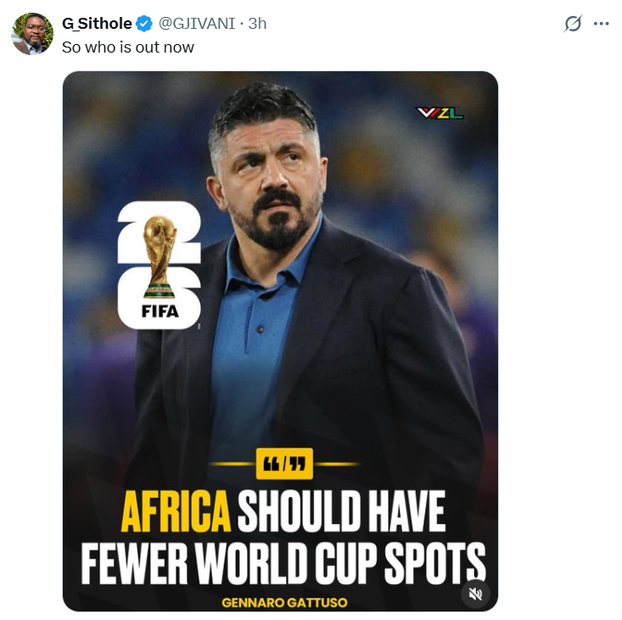Open the Grok actions icon
The image size is (622, 620).
tap(573, 23)
